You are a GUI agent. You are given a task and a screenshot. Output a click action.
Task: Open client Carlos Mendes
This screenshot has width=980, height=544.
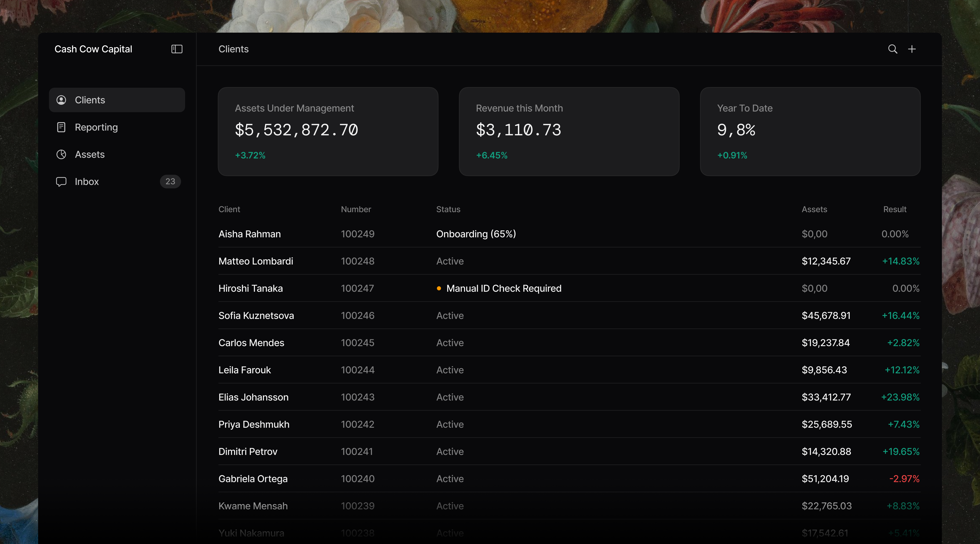[251, 342]
